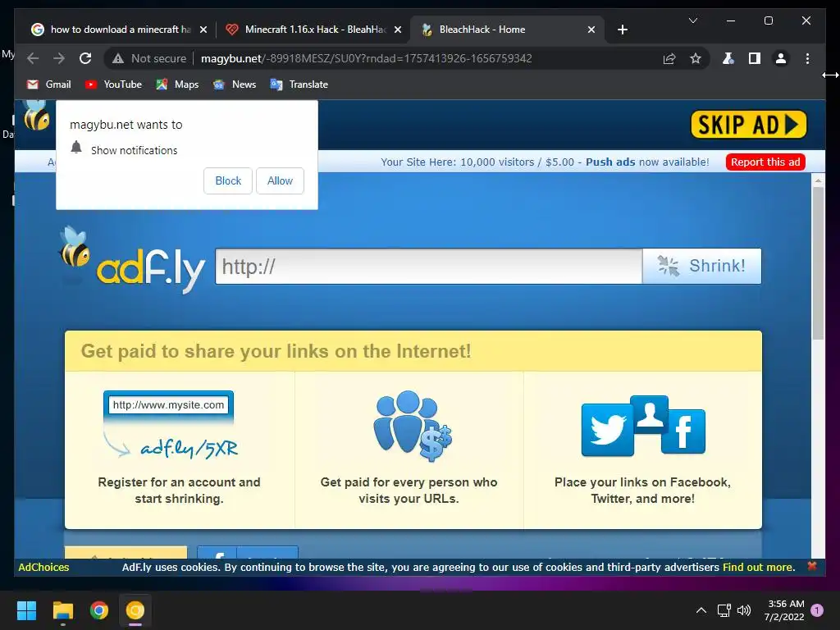Share this page via the share icon

click(x=669, y=58)
